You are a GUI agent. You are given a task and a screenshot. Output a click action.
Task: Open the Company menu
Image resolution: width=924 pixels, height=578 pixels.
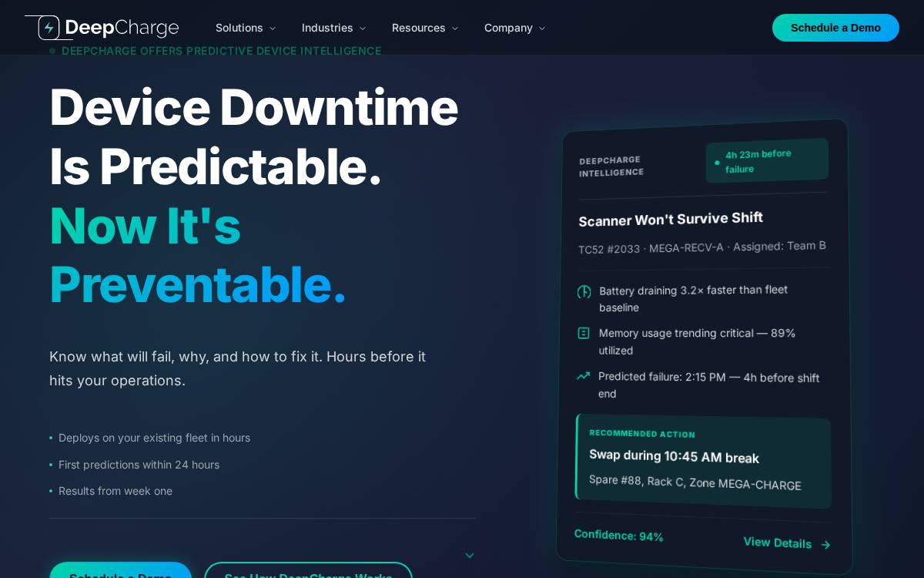pos(514,28)
